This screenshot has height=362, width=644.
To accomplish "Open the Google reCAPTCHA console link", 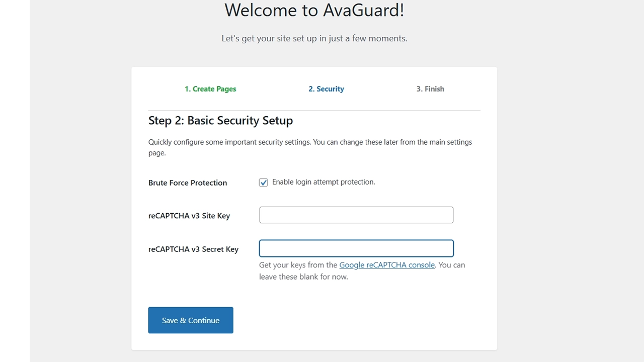I will (x=387, y=265).
